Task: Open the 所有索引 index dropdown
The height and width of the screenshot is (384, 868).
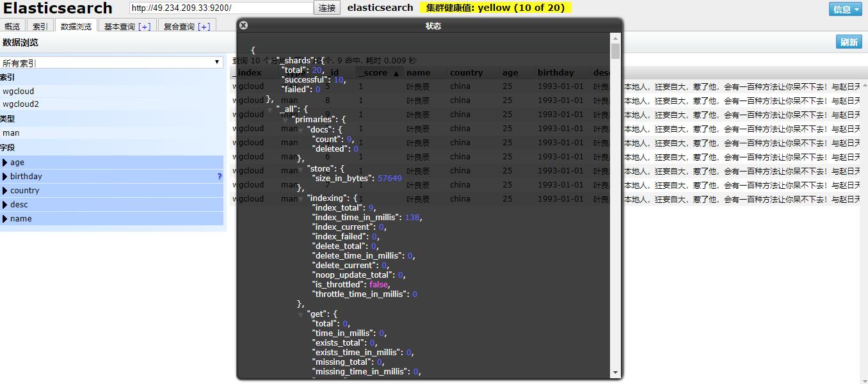Action: [x=111, y=63]
